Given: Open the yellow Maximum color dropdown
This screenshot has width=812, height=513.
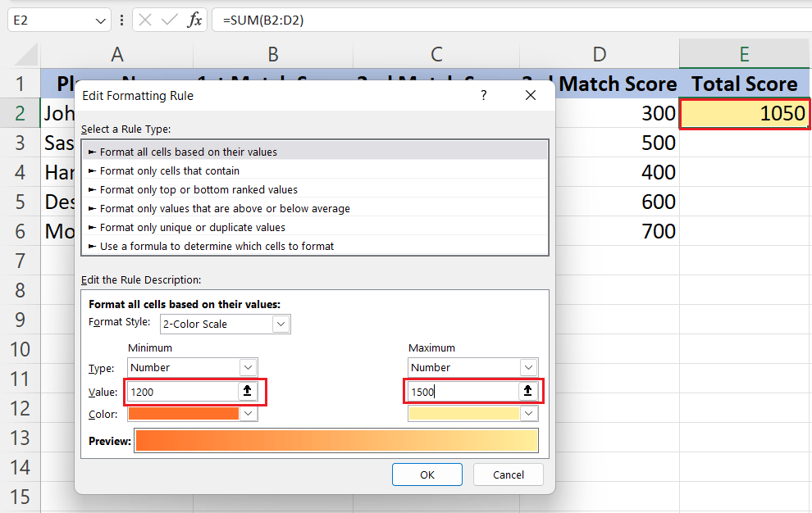Looking at the screenshot, I should (530, 413).
